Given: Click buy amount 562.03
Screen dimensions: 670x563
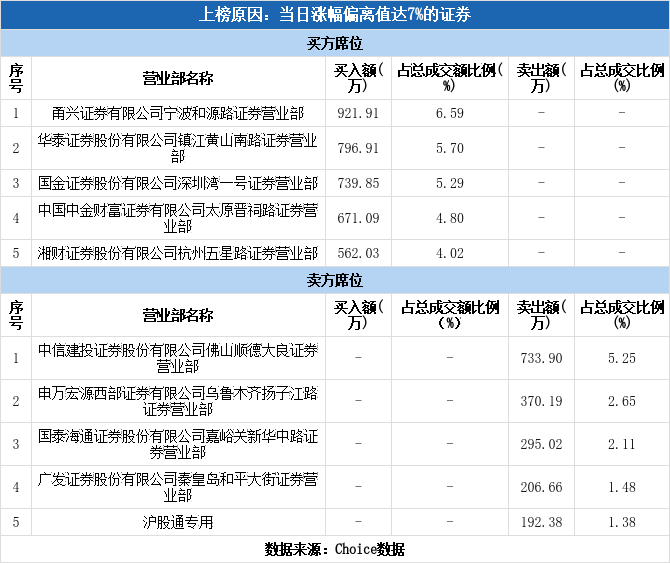Looking at the screenshot, I should click(x=358, y=253).
